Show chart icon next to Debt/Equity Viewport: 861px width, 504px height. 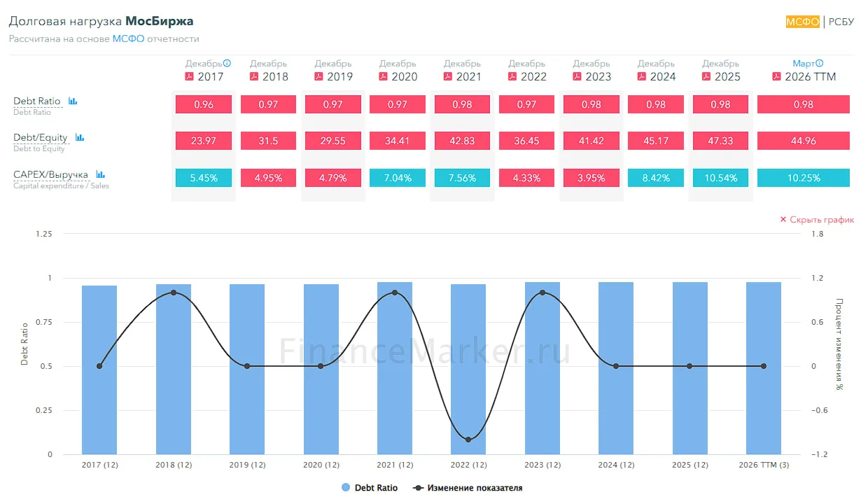80,137
